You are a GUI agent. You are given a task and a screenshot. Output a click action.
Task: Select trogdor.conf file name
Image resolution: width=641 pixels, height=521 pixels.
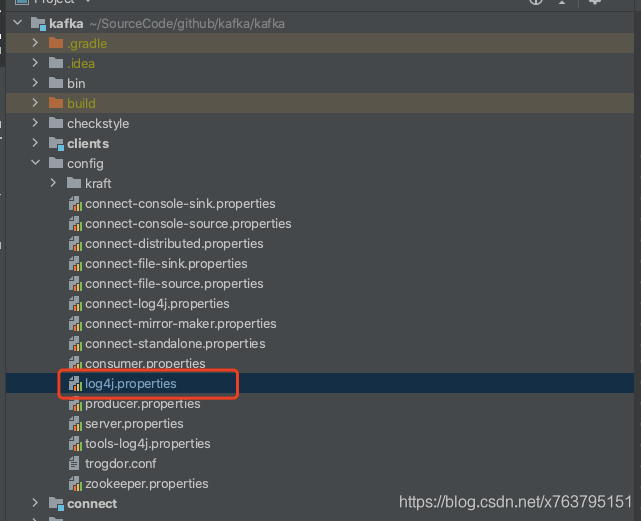tap(121, 464)
